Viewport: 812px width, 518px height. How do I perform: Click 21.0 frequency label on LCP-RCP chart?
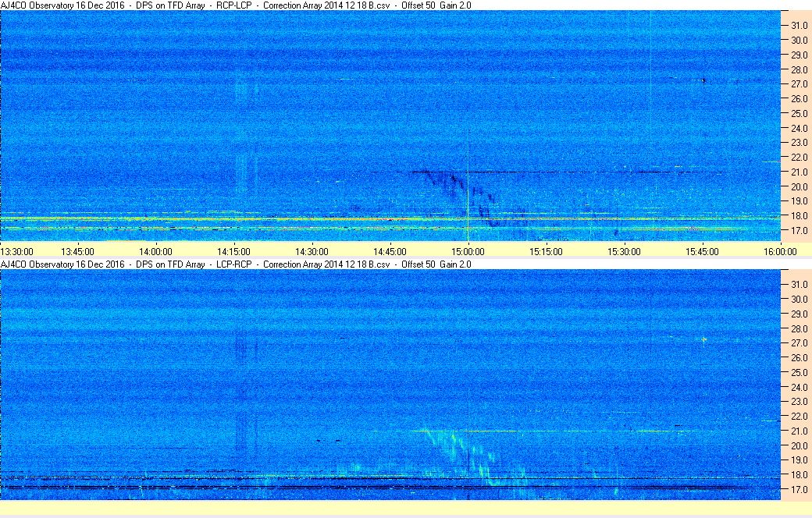799,431
